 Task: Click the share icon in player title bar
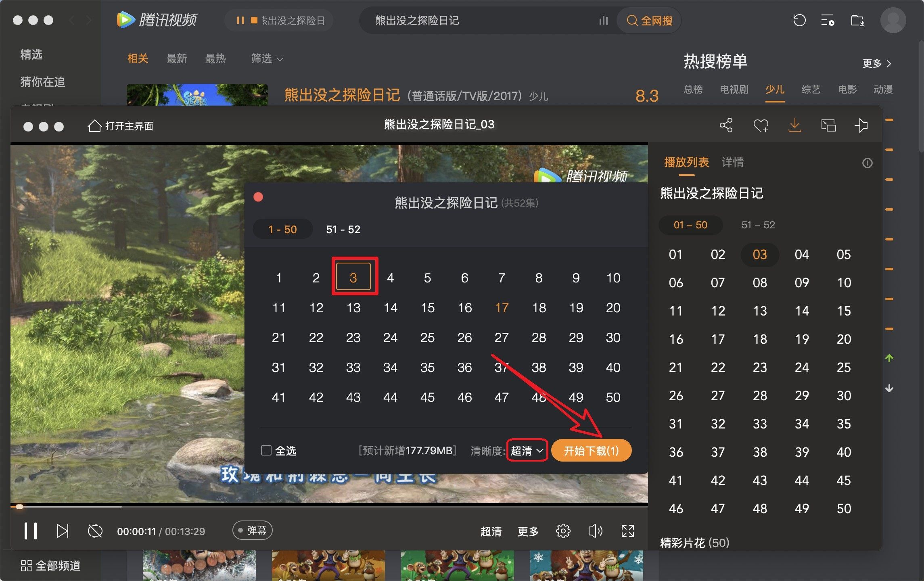(726, 125)
